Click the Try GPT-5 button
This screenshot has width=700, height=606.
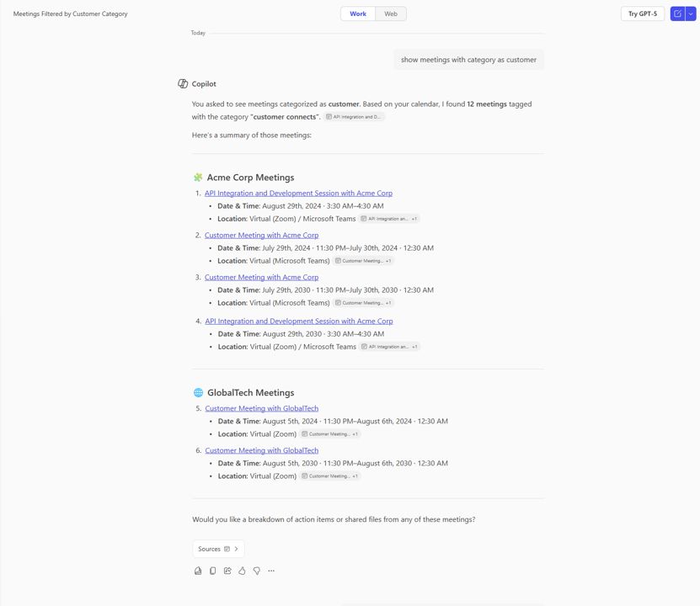pos(642,13)
